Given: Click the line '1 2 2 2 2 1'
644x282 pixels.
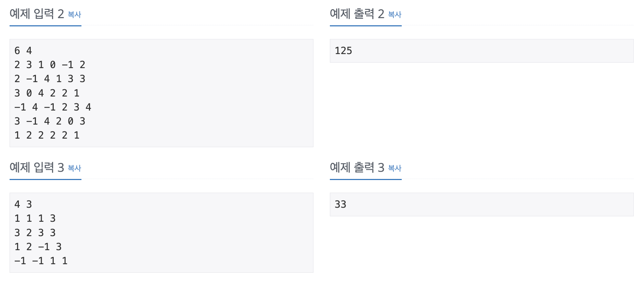Looking at the screenshot, I should click(x=47, y=135).
